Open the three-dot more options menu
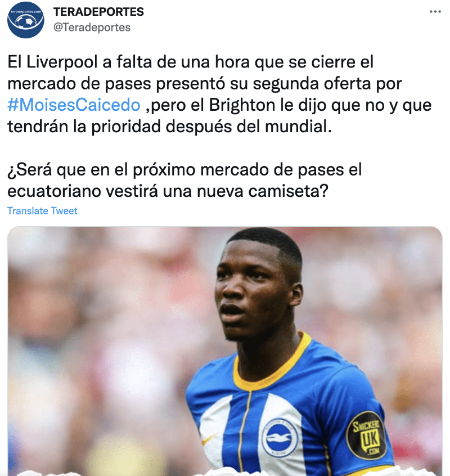The height and width of the screenshot is (476, 450). (x=435, y=12)
